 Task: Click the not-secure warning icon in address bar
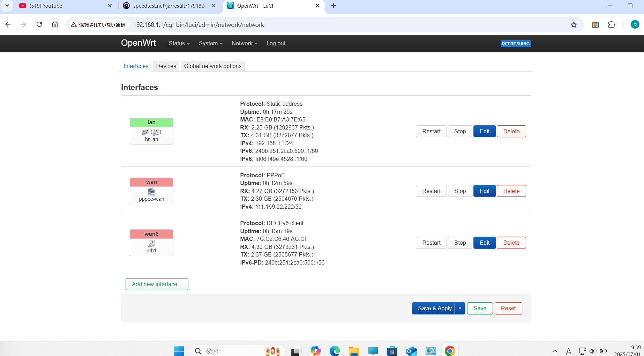tap(74, 25)
